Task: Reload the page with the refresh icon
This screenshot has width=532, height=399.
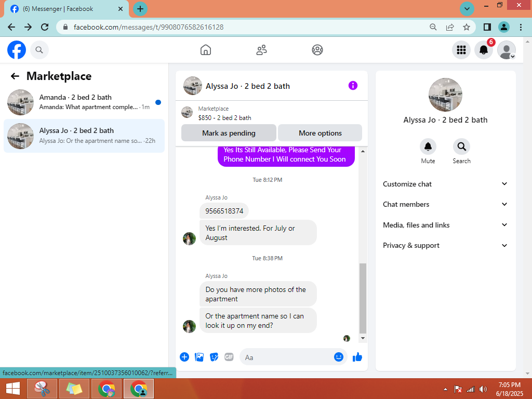Action: [45, 27]
